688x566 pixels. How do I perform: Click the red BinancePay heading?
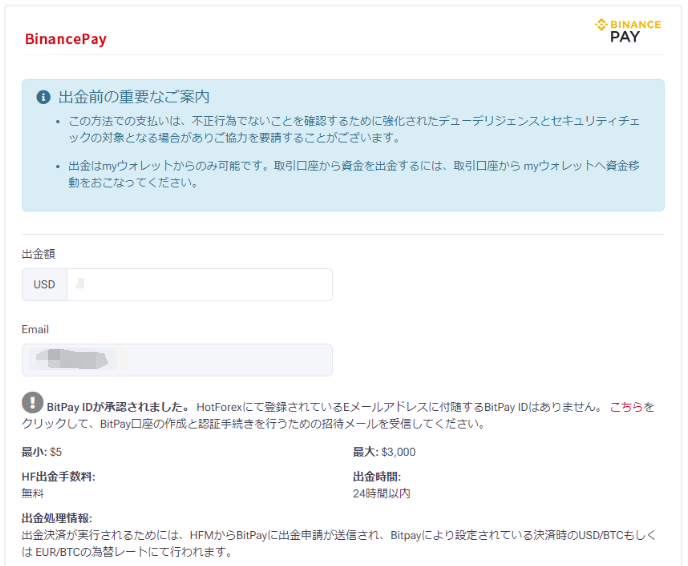click(x=66, y=40)
